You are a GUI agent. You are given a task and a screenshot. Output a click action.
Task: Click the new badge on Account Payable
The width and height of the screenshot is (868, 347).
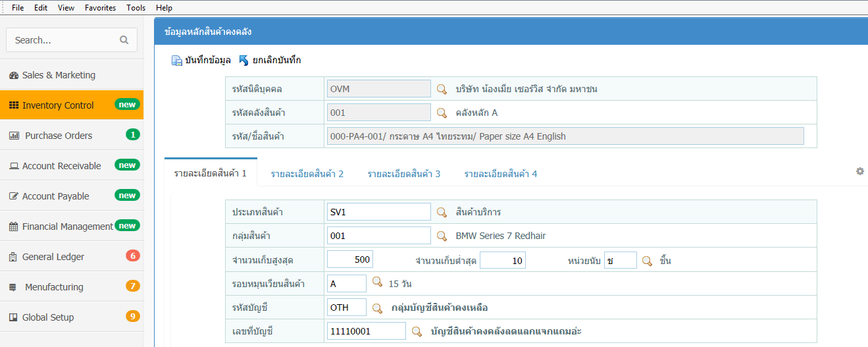coord(127,196)
